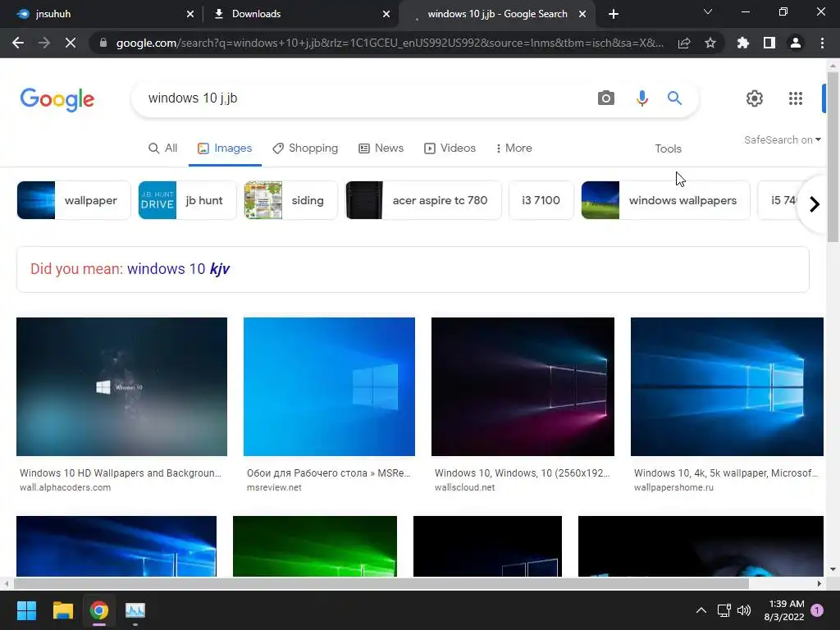This screenshot has height=630, width=840.
Task: Open the Chrome profile icon
Action: 796,43
